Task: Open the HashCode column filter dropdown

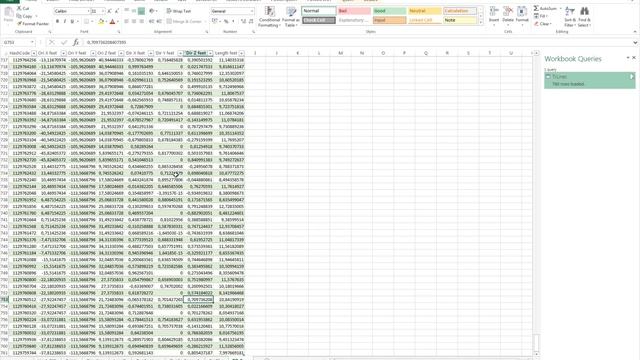Action: click(x=34, y=53)
